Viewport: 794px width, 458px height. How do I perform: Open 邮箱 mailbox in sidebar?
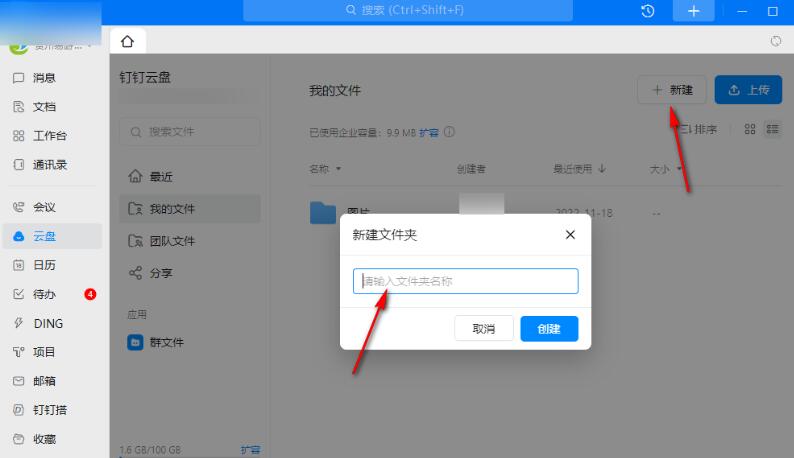(44, 381)
